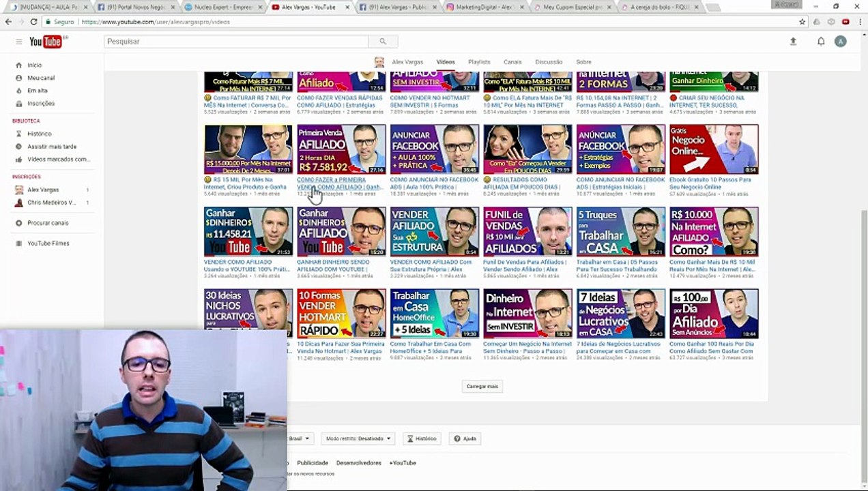Open the 10 Formas Vender Hotmart Rápido thumbnail

[x=341, y=313]
